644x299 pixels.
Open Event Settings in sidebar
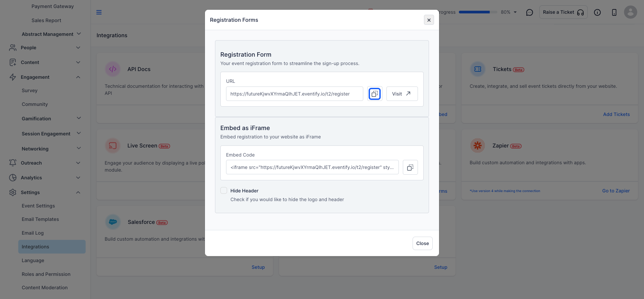click(38, 206)
